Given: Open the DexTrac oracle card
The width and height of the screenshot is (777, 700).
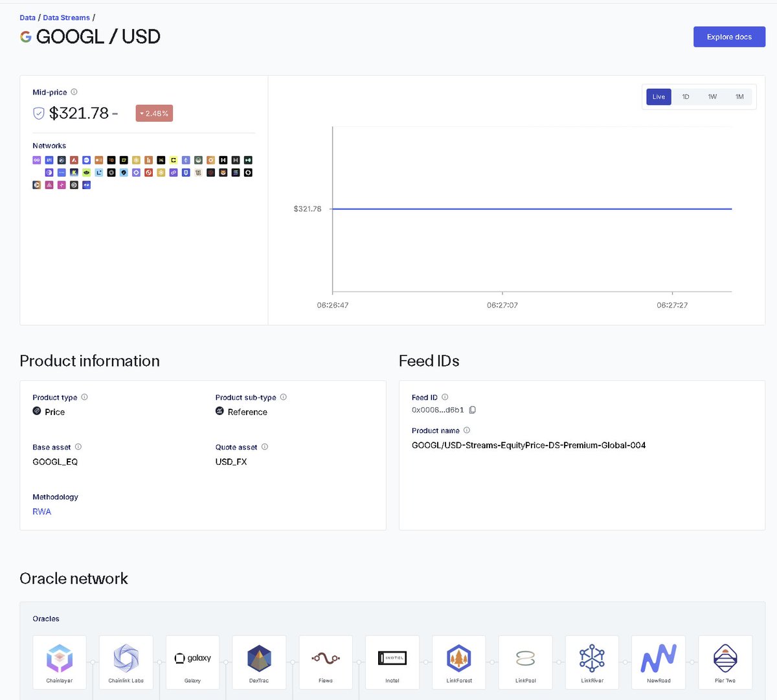Looking at the screenshot, I should [259, 662].
